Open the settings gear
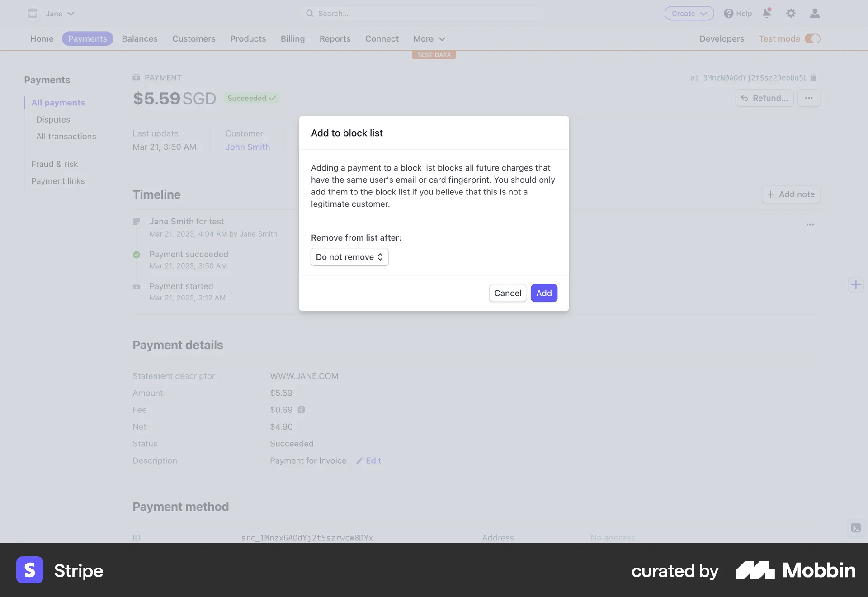 tap(791, 13)
